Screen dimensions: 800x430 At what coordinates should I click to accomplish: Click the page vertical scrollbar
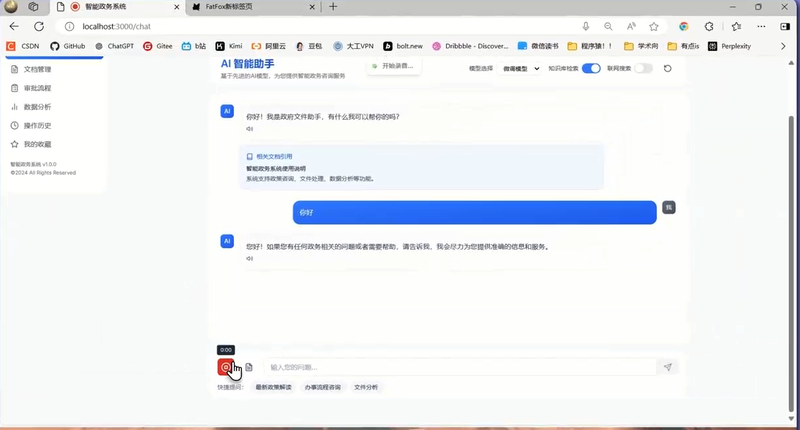click(791, 263)
